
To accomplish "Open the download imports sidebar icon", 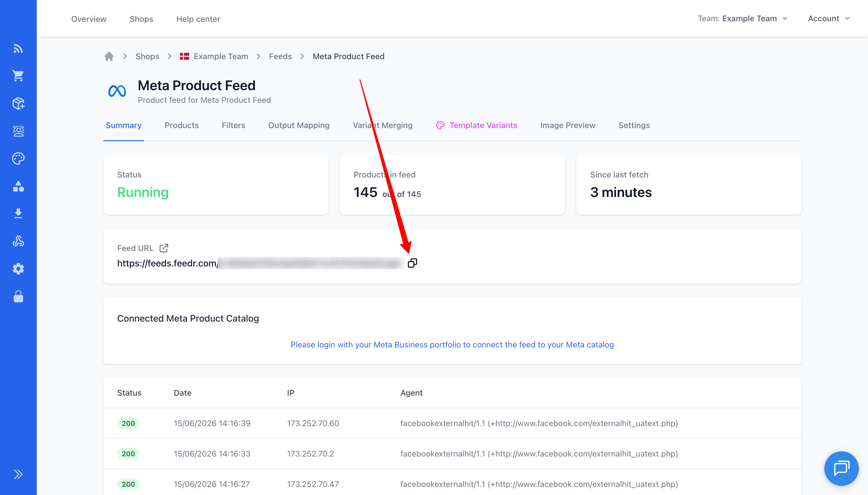I will (18, 214).
